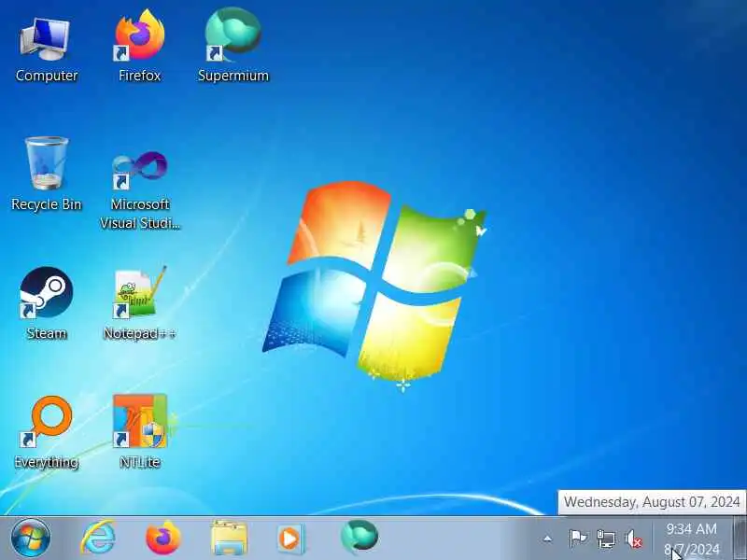
Task: Open the network status tray icon
Action: 606,539
